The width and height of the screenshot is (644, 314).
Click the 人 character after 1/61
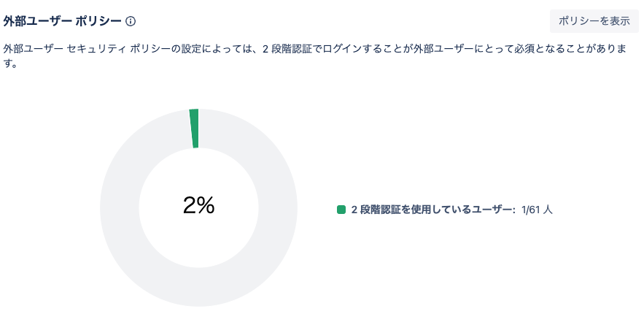tap(548, 210)
